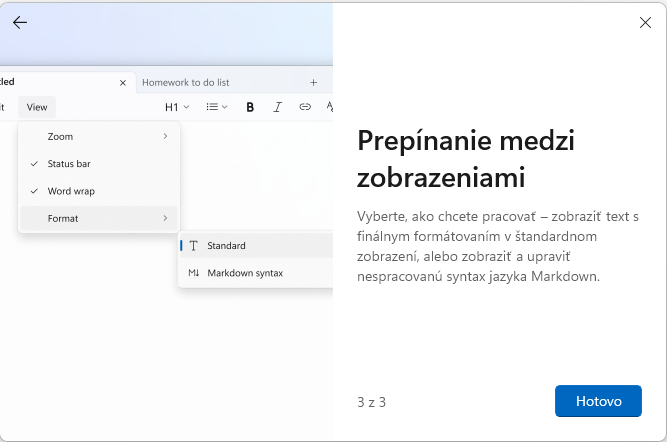Viewport: 667px width, 442px height.
Task: Select the Standard format option
Action: [227, 245]
